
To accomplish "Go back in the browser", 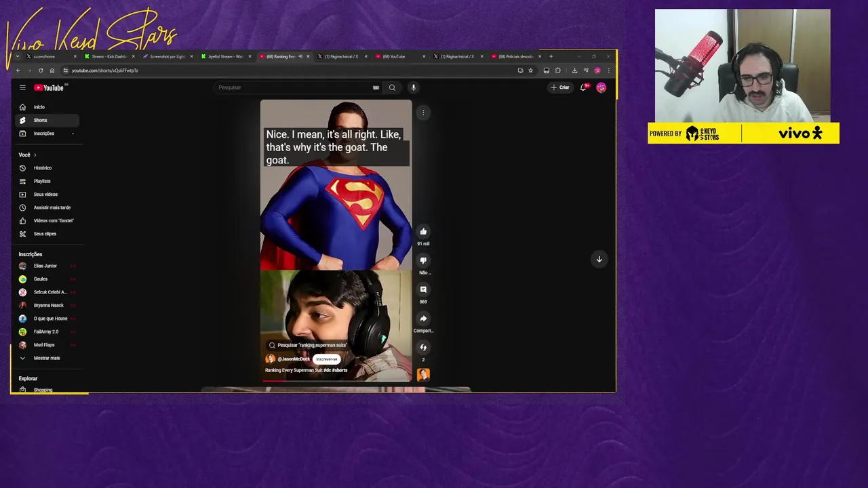I will (x=18, y=70).
